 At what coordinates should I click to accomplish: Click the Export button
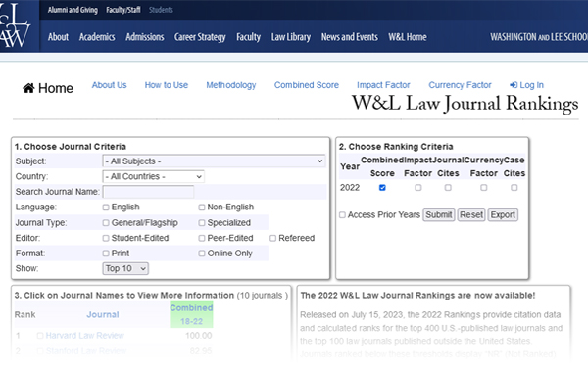point(503,215)
